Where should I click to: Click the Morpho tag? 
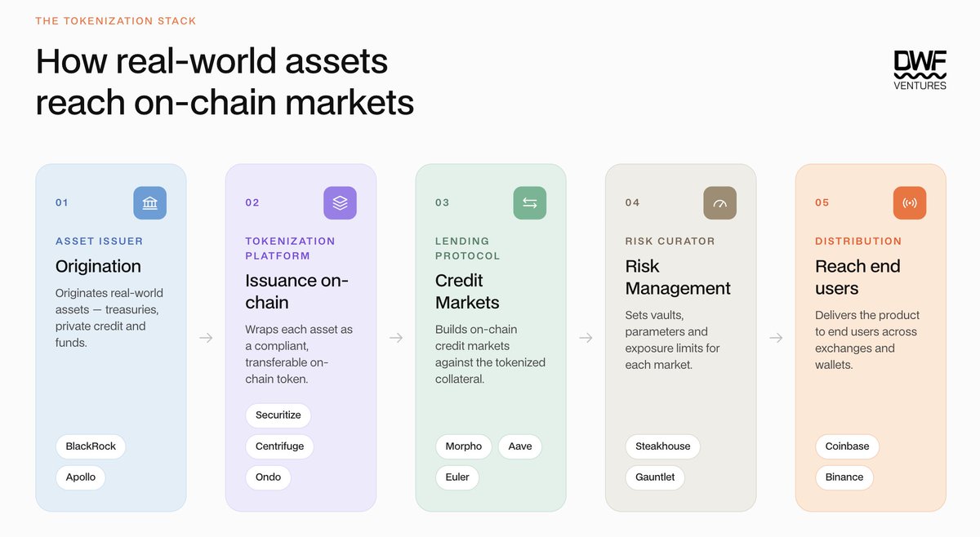[464, 446]
